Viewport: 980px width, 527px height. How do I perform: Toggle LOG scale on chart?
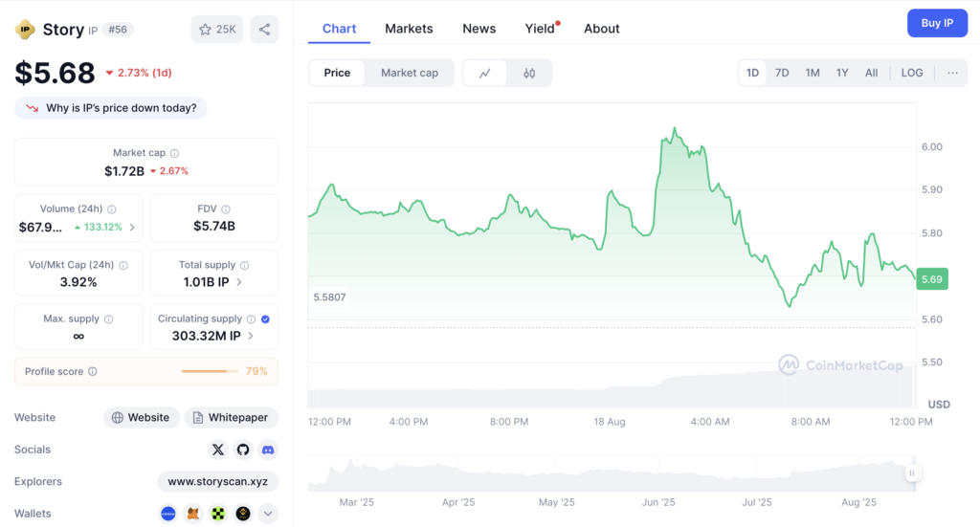coord(912,73)
